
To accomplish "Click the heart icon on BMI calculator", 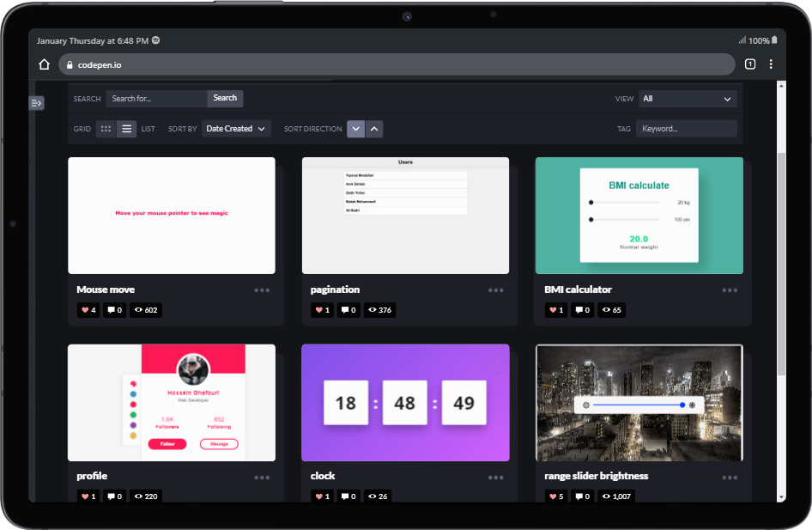I will (x=554, y=310).
